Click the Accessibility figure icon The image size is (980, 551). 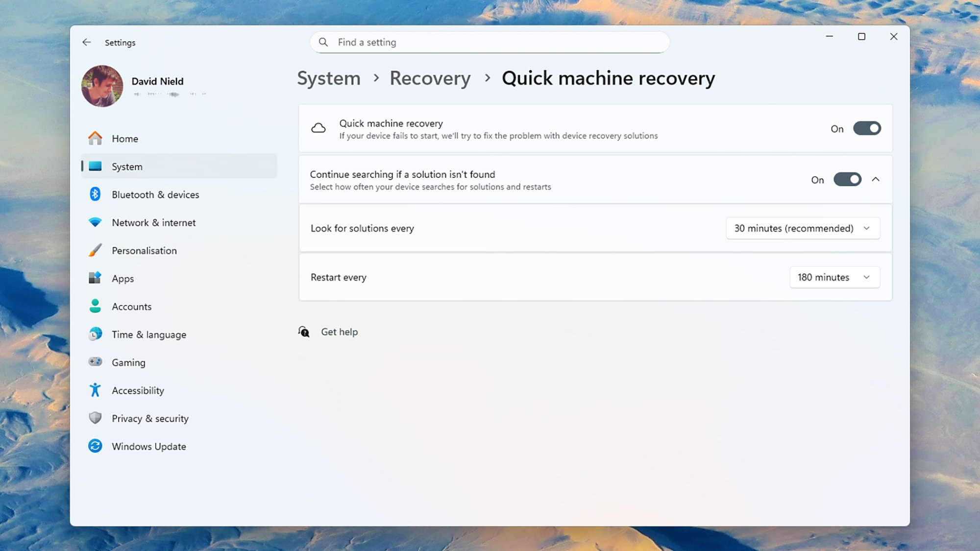(95, 390)
